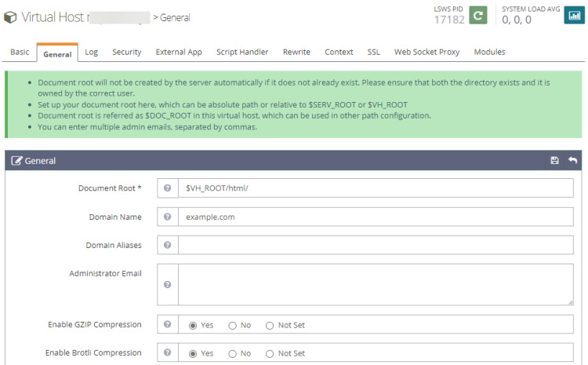Click the edit icon beside General heading

pyautogui.click(x=16, y=161)
